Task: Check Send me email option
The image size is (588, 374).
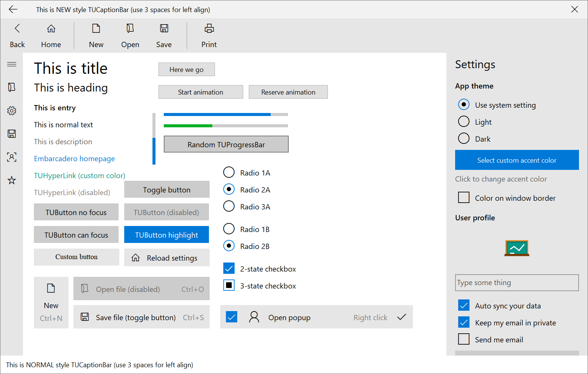Action: point(464,339)
